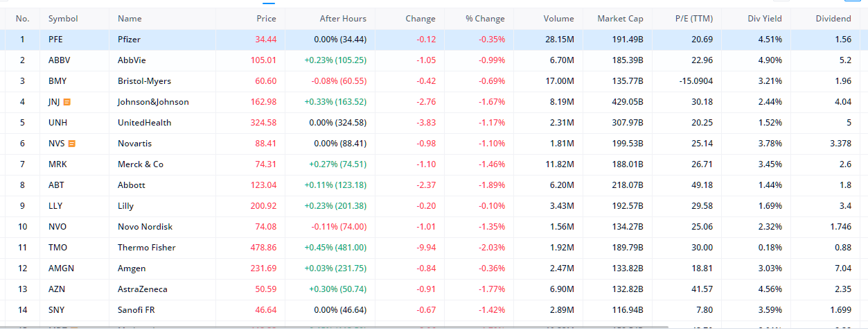Select the AMGN ticker symbol
The width and height of the screenshot is (868, 333).
[x=61, y=268]
